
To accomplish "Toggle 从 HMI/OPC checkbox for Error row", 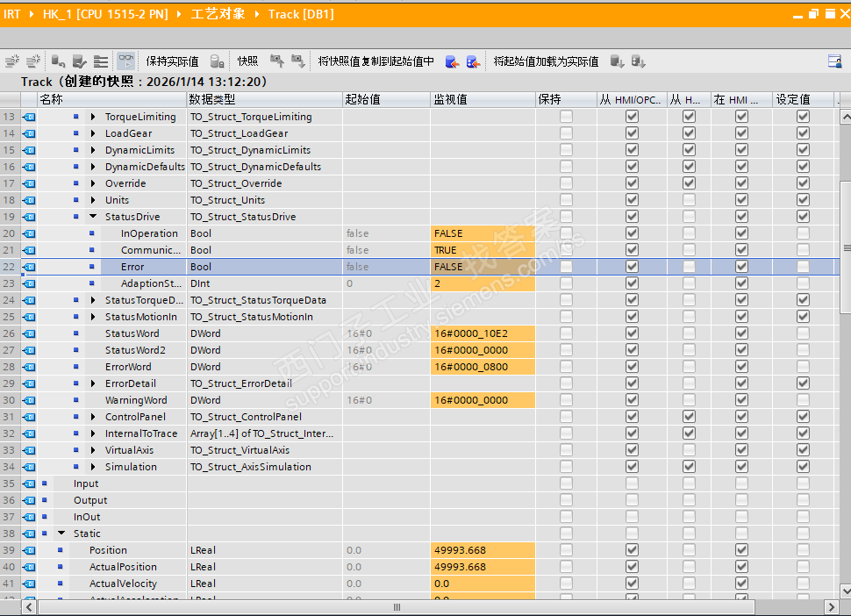I will click(632, 267).
